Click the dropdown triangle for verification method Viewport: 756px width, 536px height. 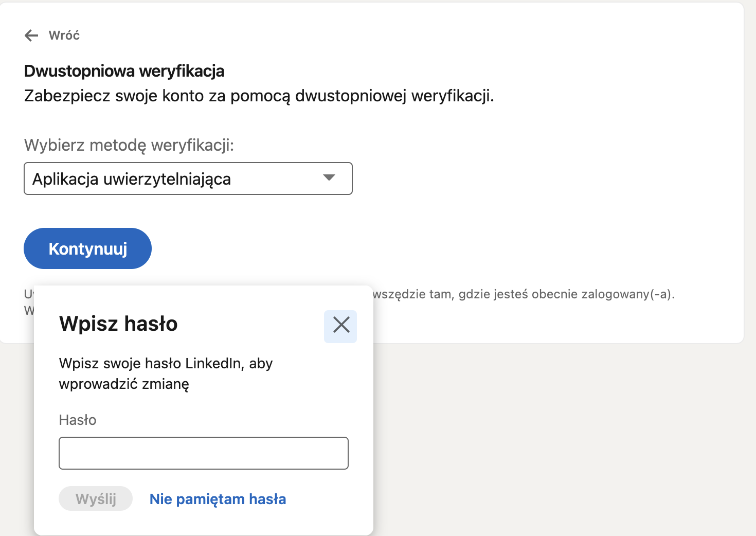point(329,178)
